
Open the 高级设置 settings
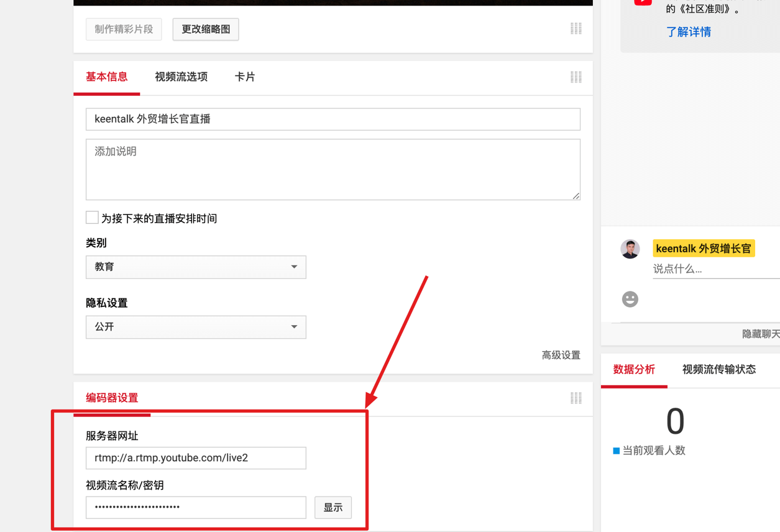pos(561,355)
